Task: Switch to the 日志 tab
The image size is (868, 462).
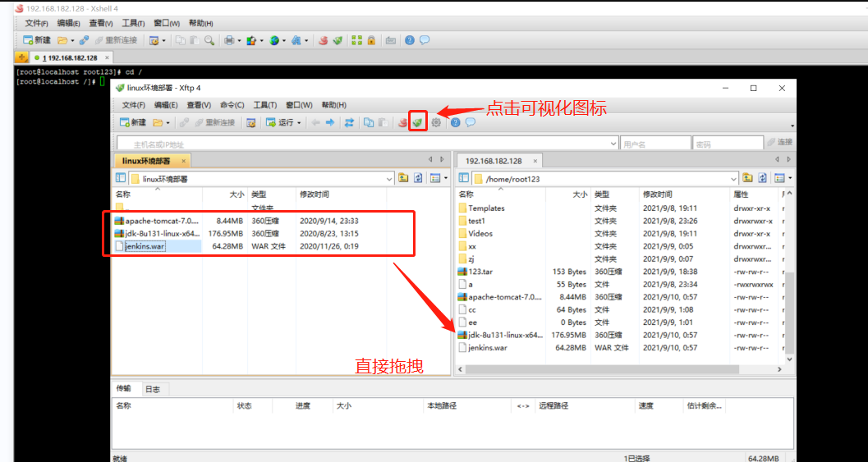Action: (x=153, y=389)
